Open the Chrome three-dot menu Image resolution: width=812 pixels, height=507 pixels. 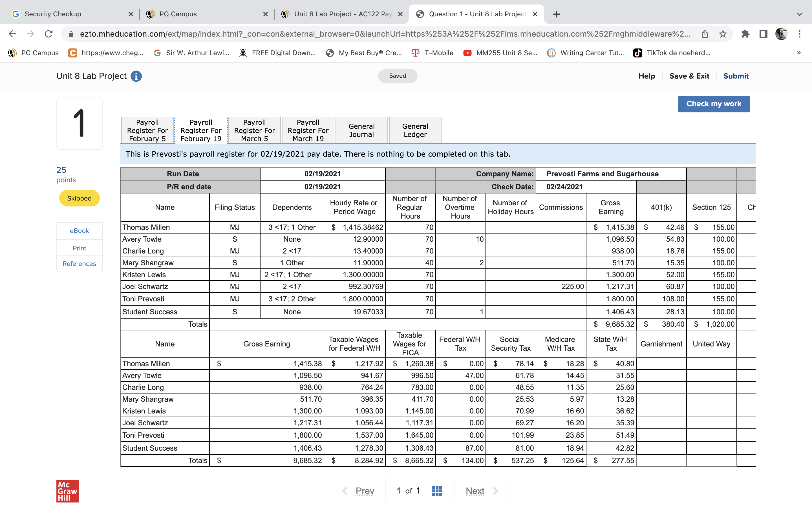coord(799,34)
